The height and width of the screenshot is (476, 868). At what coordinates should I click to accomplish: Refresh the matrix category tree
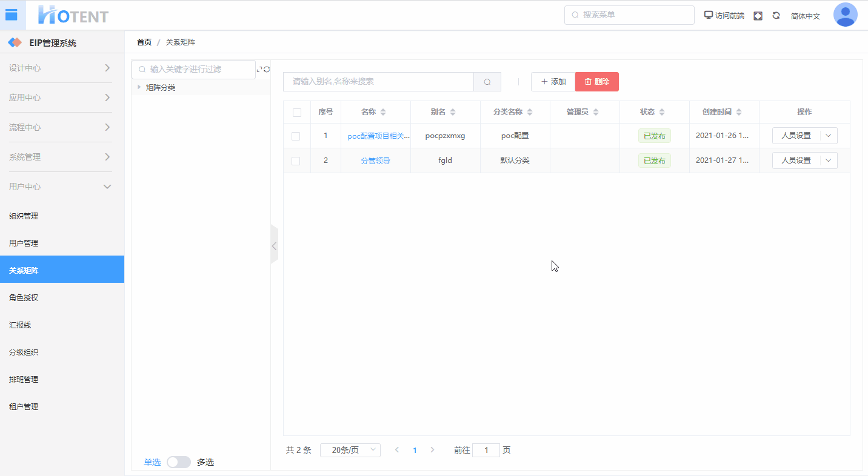267,70
